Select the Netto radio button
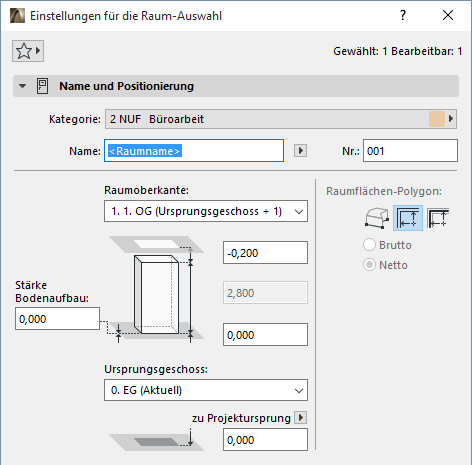Image resolution: width=472 pixels, height=465 pixels. pyautogui.click(x=369, y=265)
